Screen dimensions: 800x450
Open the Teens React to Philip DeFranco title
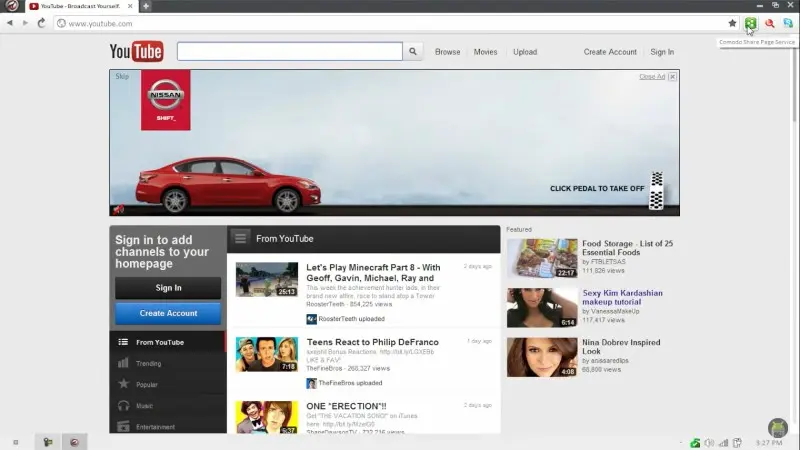coord(372,342)
